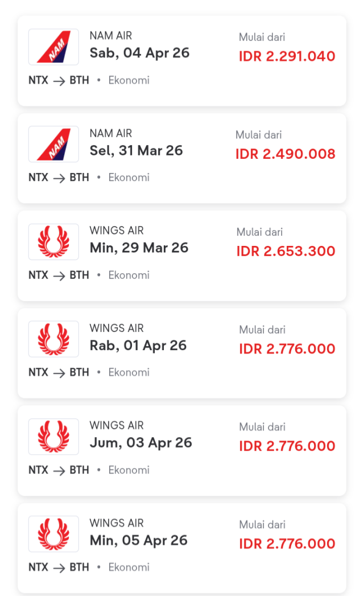Click the IDR 2.776.000 price for 05 Apr
This screenshot has width=364, height=596.
coord(287,544)
